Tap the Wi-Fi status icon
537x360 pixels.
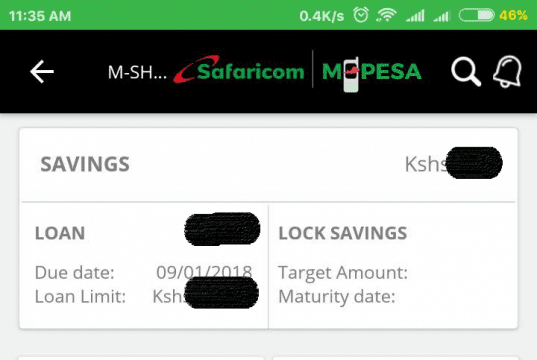click(386, 15)
